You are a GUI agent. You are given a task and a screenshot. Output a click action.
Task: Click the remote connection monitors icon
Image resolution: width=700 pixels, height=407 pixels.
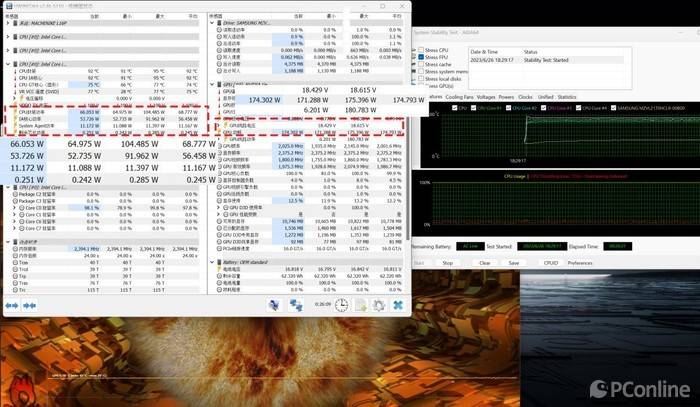tap(296, 305)
